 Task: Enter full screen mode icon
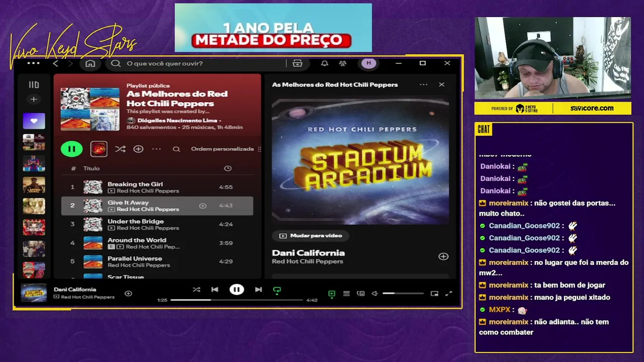pyautogui.click(x=449, y=294)
